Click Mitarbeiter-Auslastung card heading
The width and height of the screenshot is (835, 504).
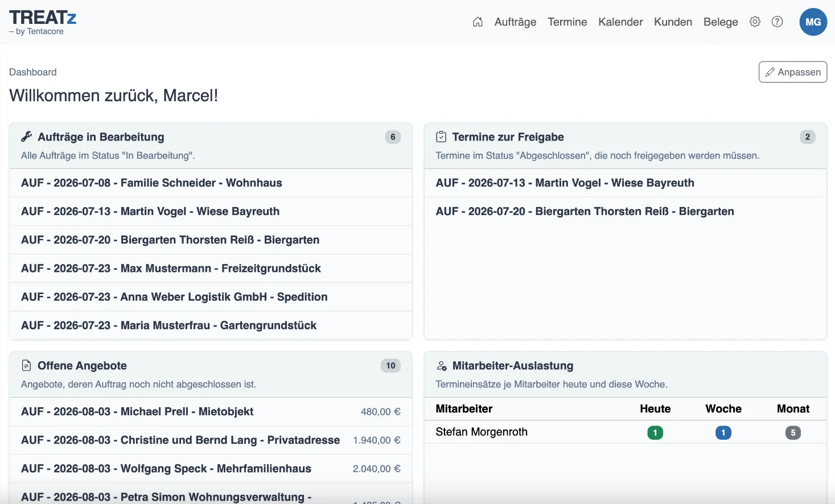tap(513, 365)
